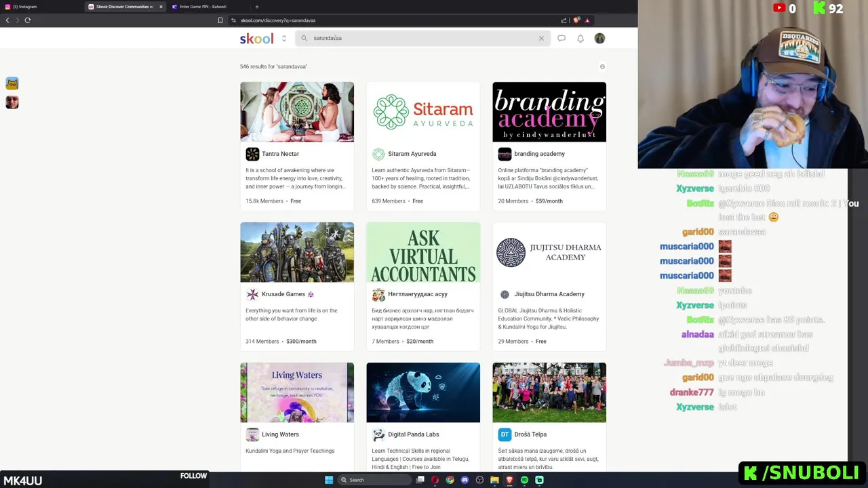The image size is (868, 488).
Task: Open the Windows Start menu
Action: point(329,480)
